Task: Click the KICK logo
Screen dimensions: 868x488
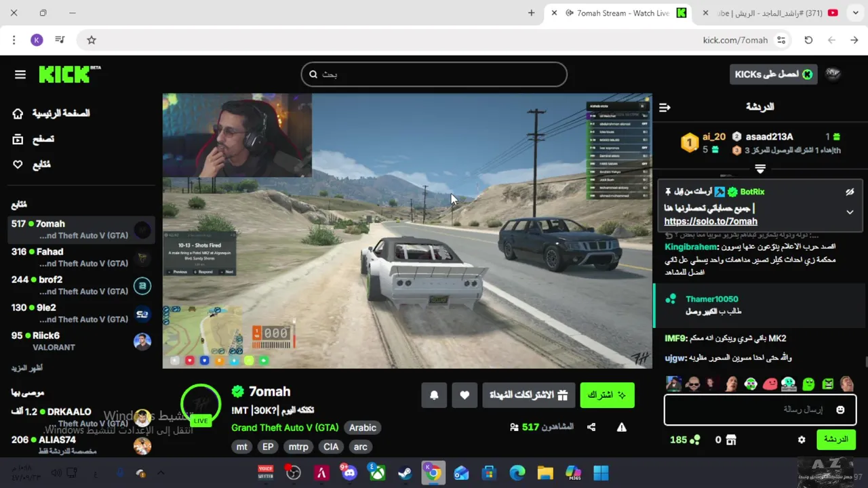Action: pyautogui.click(x=69, y=74)
